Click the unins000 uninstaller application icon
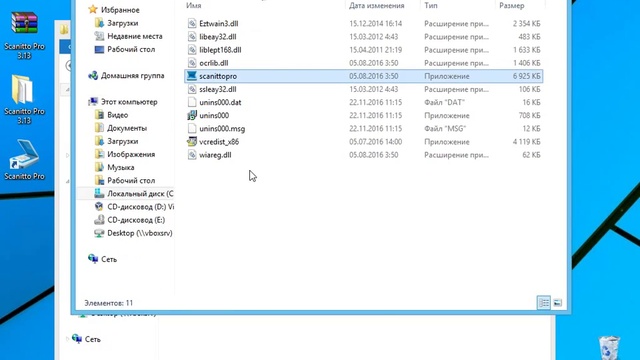This screenshot has width=640, height=360. click(x=192, y=115)
